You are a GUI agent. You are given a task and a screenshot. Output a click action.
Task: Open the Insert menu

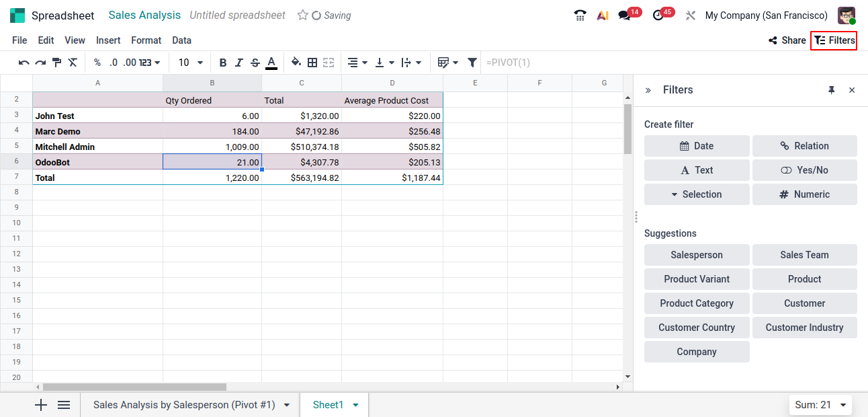(x=108, y=40)
